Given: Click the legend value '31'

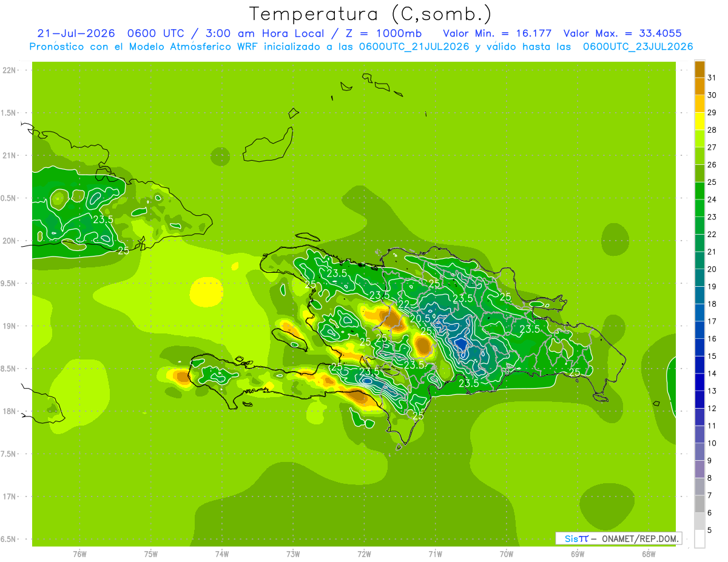Looking at the screenshot, I should pos(712,78).
